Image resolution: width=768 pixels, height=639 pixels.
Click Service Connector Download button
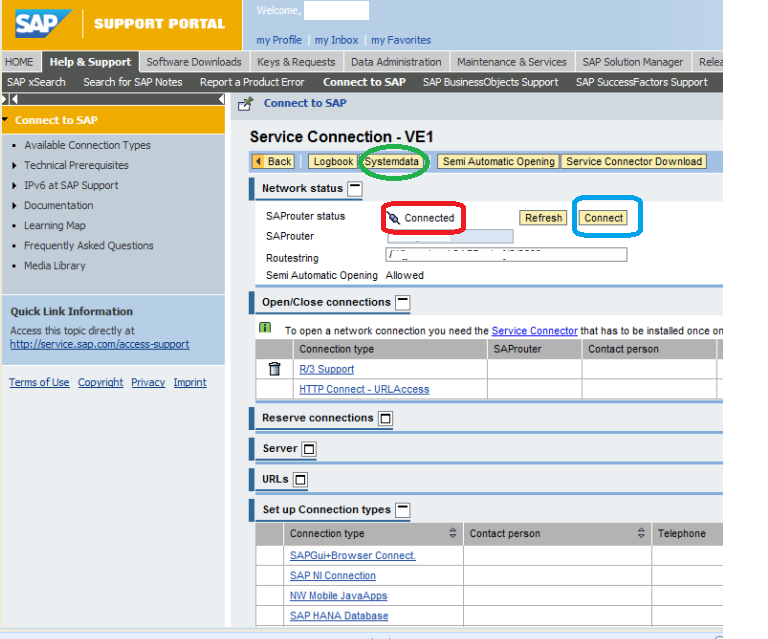pos(634,162)
